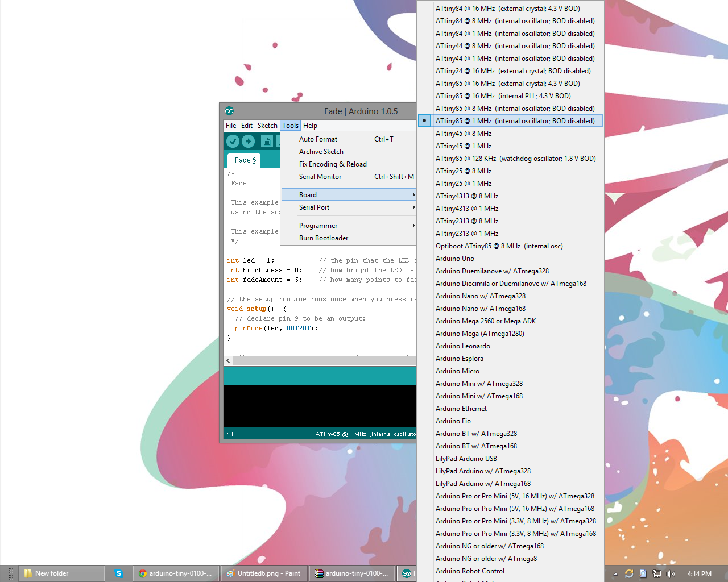Choose ATtiny4313 @ 1 MHz board
The width and height of the screenshot is (728, 582).
(510, 209)
